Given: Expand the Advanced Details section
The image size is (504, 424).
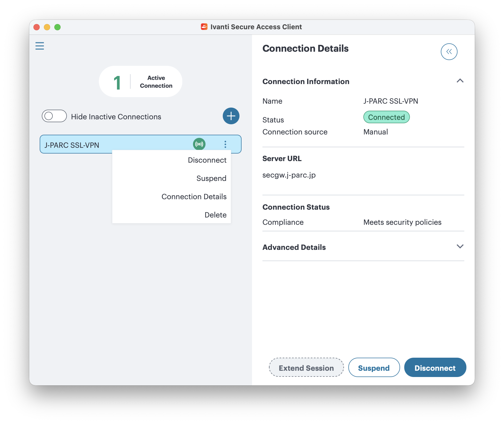Looking at the screenshot, I should tap(460, 246).
